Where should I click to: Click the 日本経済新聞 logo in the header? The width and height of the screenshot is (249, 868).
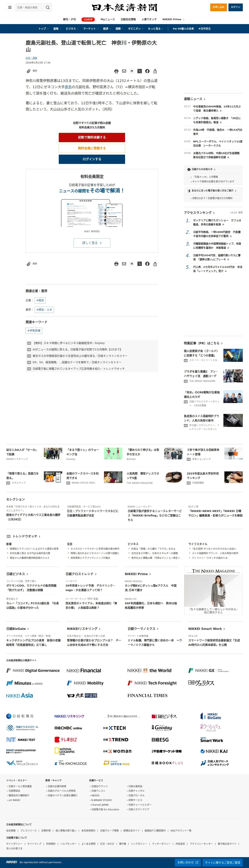(124, 7)
